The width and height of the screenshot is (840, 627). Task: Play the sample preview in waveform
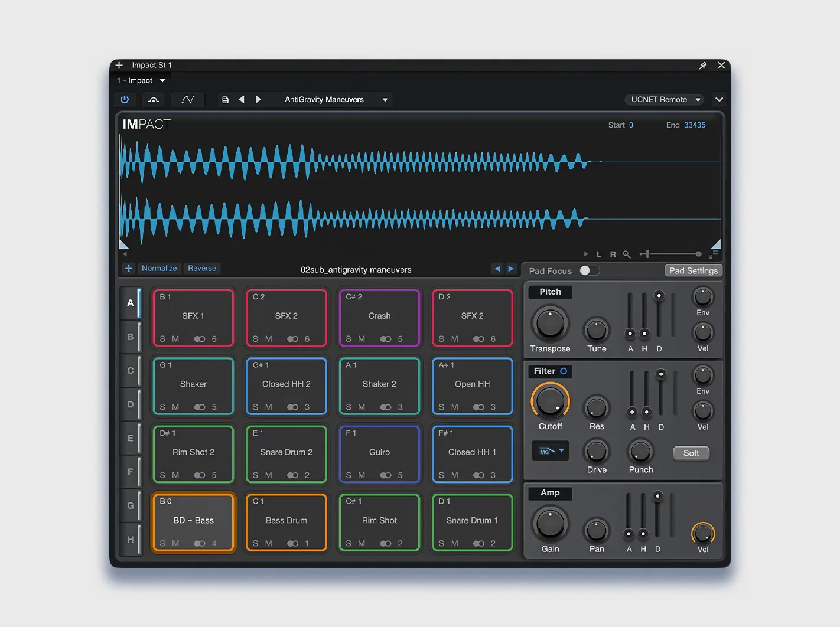pyautogui.click(x=586, y=254)
